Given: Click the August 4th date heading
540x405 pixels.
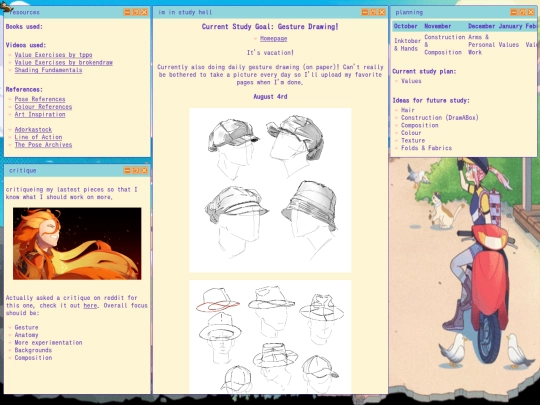Looking at the screenshot, I should pos(270,97).
